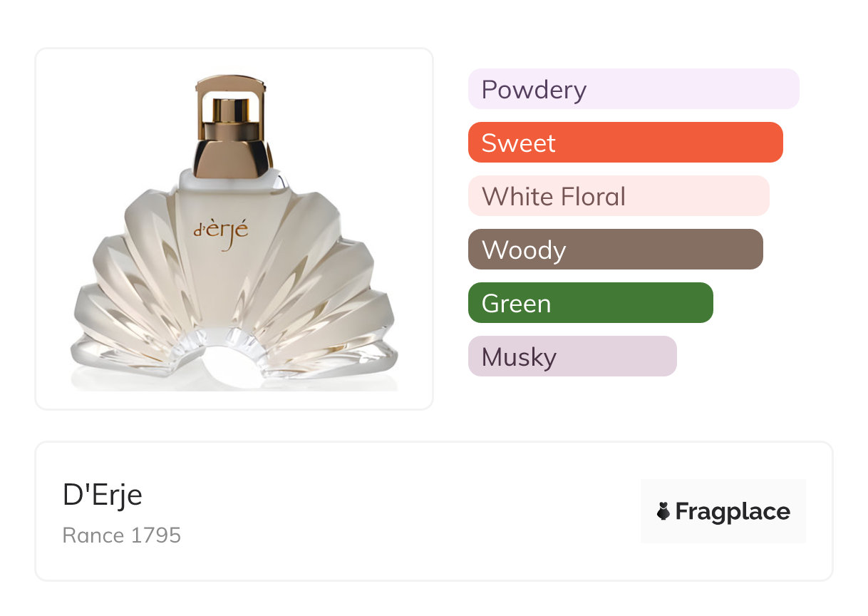Click the Fragplace perfume bottle logo icon
Image resolution: width=868 pixels, height=616 pixels.
pyautogui.click(x=663, y=511)
